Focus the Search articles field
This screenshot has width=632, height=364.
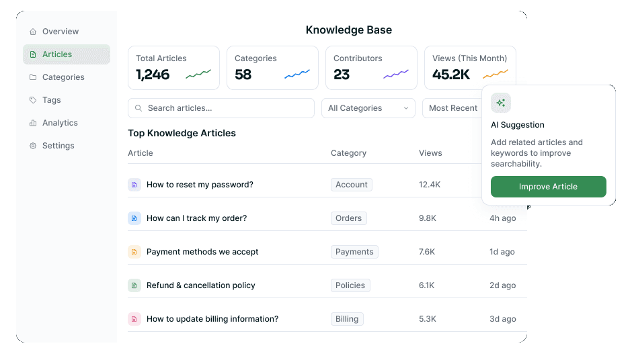coord(221,108)
